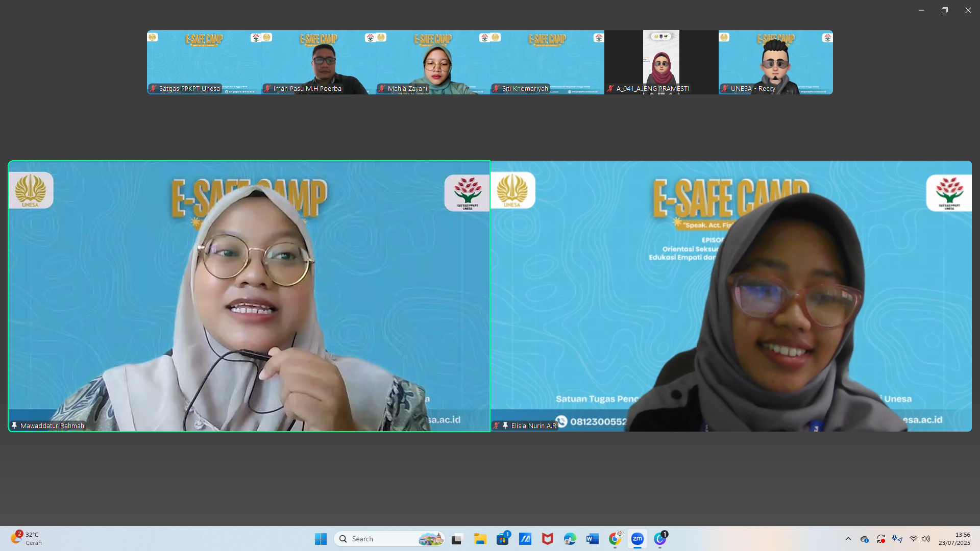980x551 pixels.
Task: Select Iman Pasu M.H Poerba's video thumbnail
Action: click(x=318, y=62)
